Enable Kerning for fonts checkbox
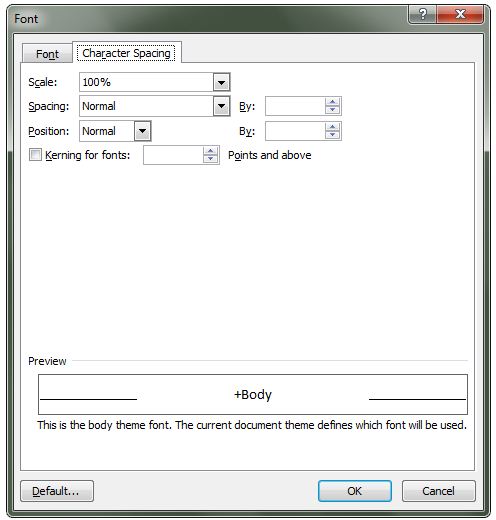 click(x=35, y=155)
